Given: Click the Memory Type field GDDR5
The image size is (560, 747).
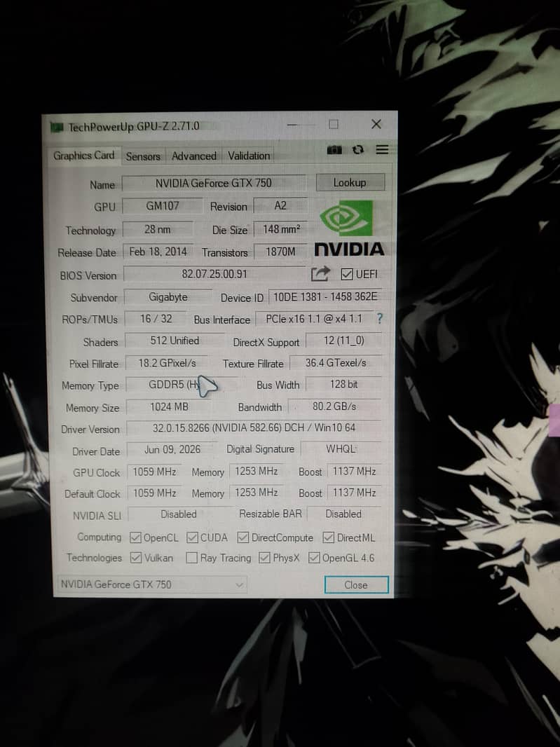Looking at the screenshot, I should coord(181,385).
